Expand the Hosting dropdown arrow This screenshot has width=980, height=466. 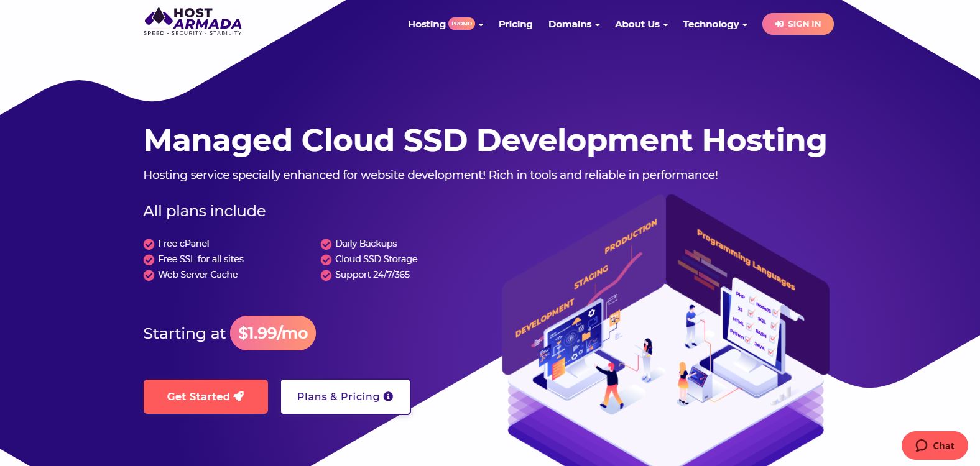pos(481,25)
